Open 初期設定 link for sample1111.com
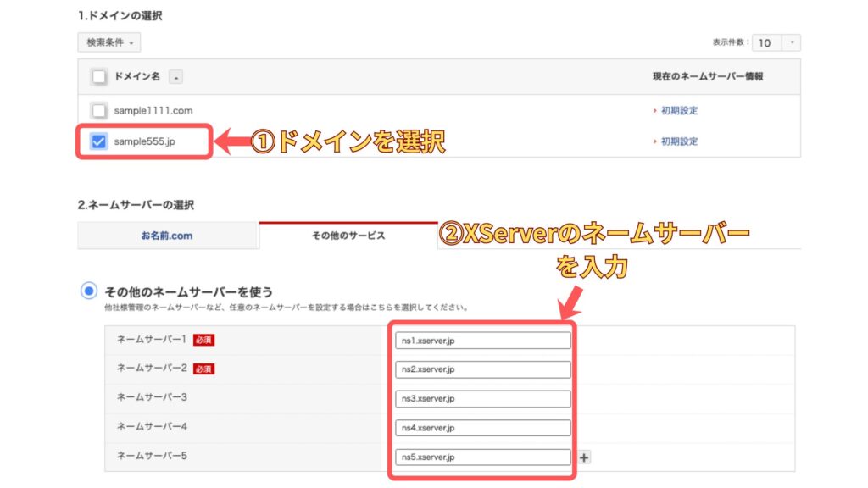Viewport: 868px width, 488px height. 679,110
